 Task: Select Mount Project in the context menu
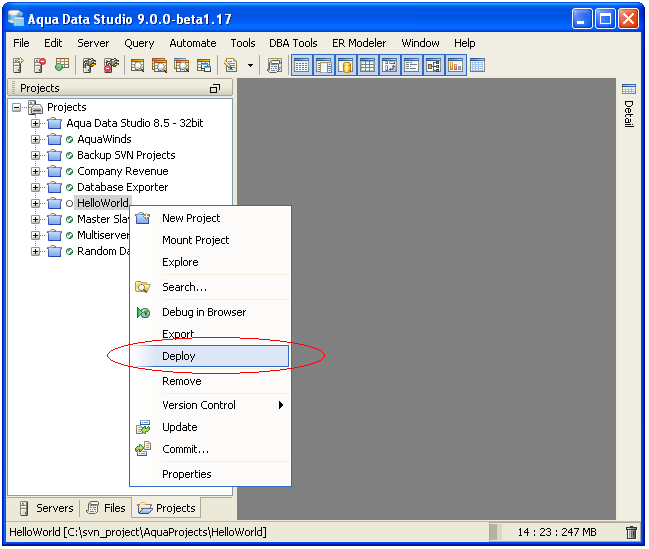click(x=210, y=240)
